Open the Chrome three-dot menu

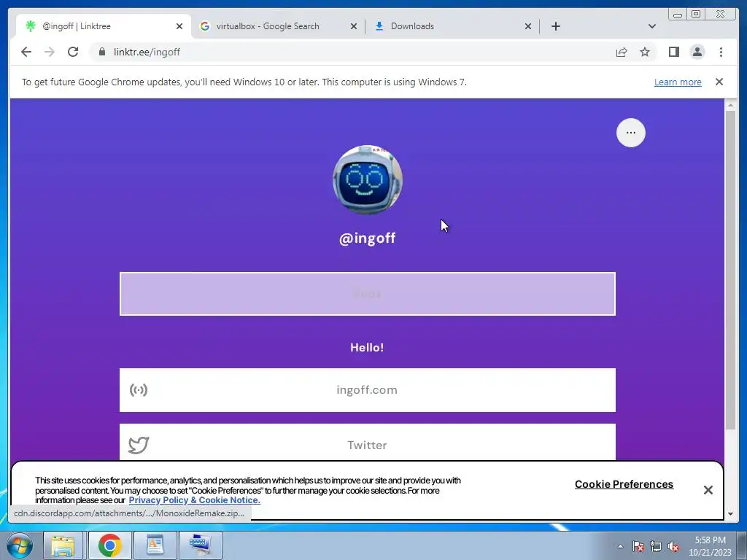(721, 52)
